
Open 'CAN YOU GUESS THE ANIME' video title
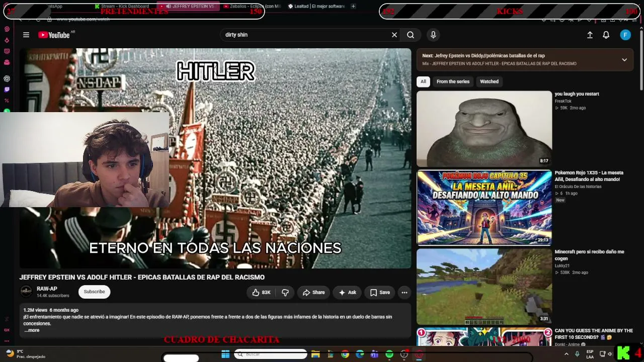coord(594,334)
